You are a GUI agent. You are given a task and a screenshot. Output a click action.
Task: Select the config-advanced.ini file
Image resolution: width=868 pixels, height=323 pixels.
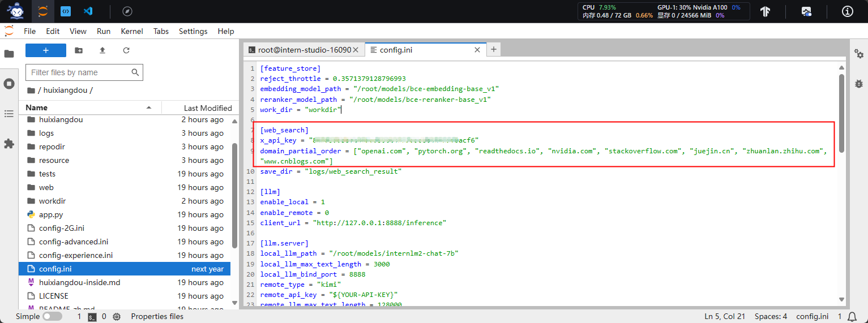click(125, 242)
